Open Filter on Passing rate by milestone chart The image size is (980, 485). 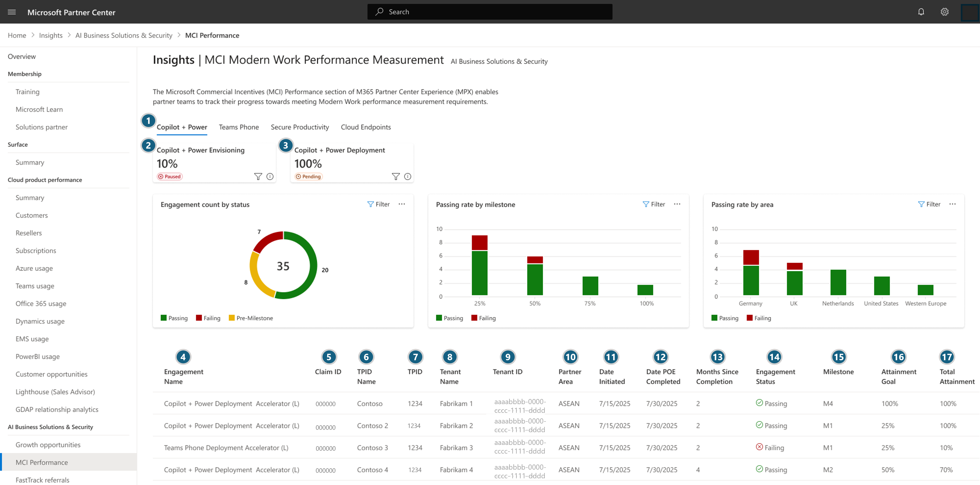[x=653, y=204]
